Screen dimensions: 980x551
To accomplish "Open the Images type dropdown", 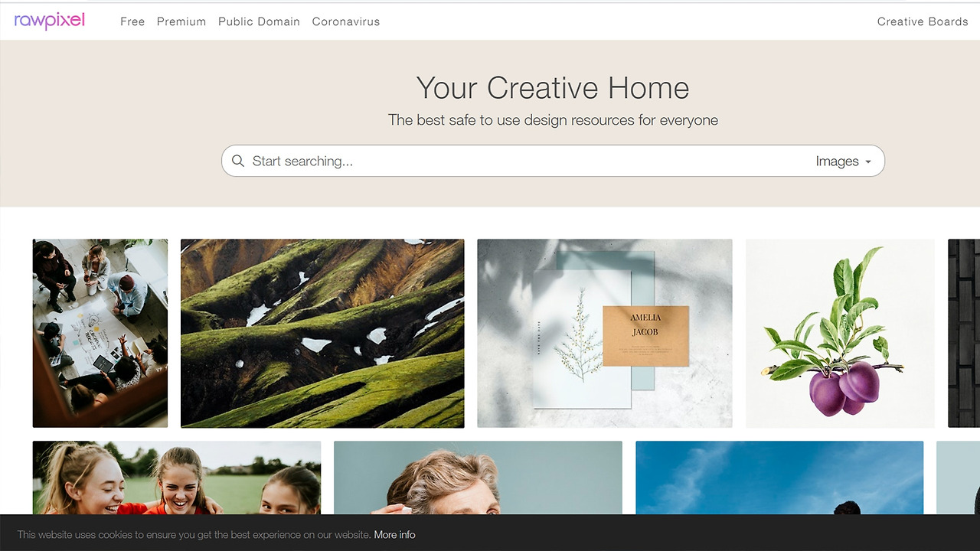I will (843, 161).
